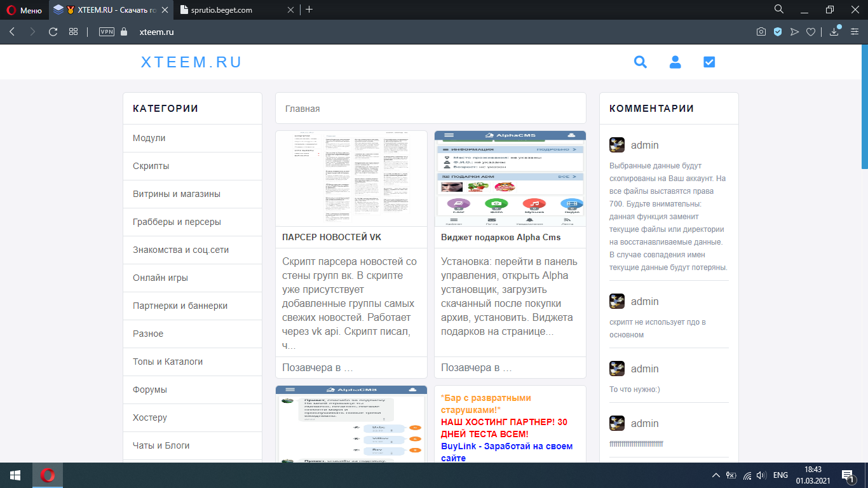Viewport: 868px width, 488px height.
Task: Open the ПАРСЕР НОВОСТЕЙ VK title link
Action: pos(332,237)
